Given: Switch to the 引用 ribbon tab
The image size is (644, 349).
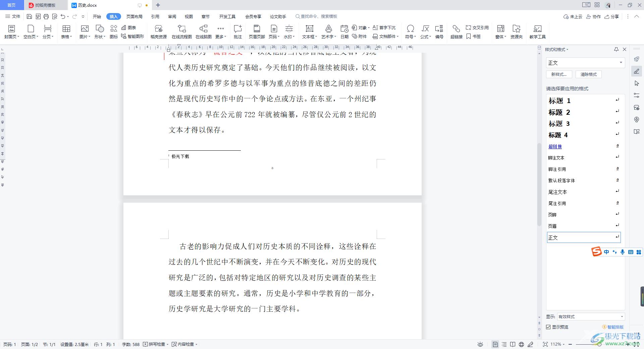Looking at the screenshot, I should (155, 16).
